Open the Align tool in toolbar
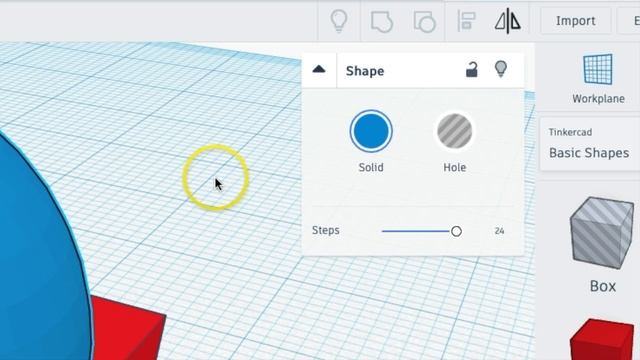The image size is (640, 360). (466, 21)
